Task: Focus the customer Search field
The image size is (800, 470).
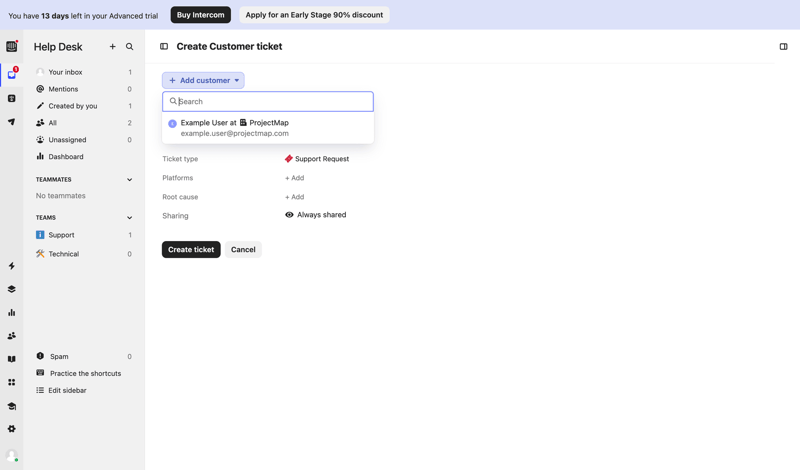Action: [268, 102]
